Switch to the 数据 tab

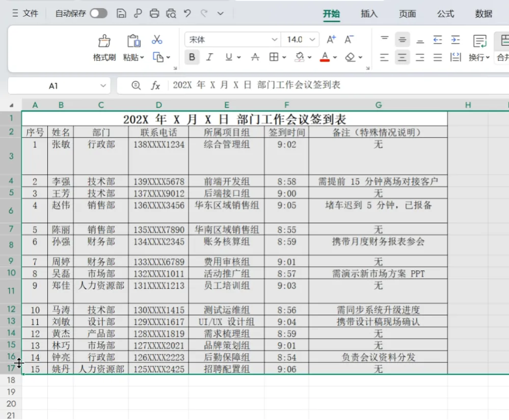click(x=484, y=14)
